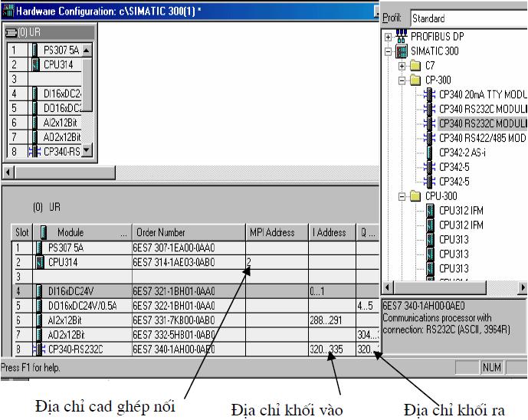Click the PS307 5A module icon in rack slot 1
528x420 pixels.
coord(34,50)
